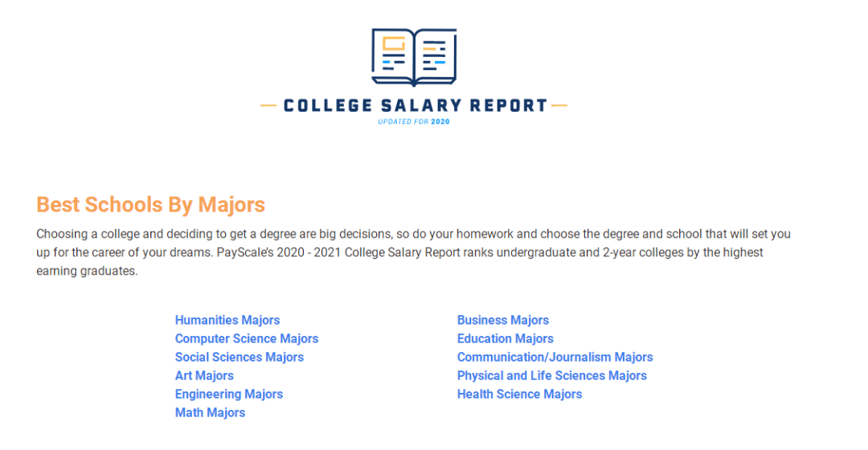
Task: Open the Education Majors link
Action: coord(505,339)
